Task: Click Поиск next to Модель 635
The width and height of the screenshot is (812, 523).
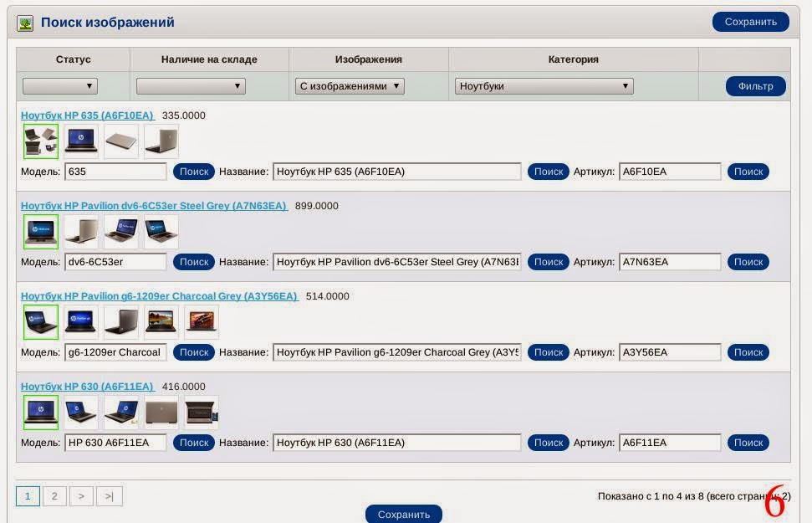Action: coord(194,172)
